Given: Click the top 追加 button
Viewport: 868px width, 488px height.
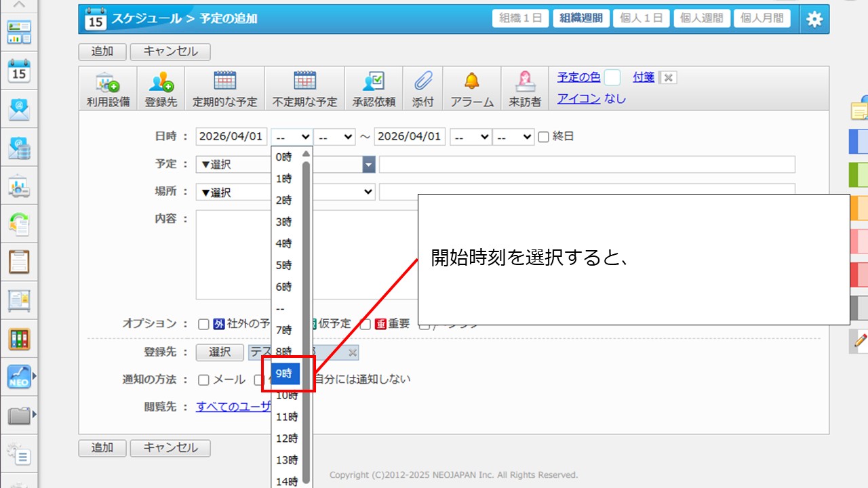Looking at the screenshot, I should (102, 52).
